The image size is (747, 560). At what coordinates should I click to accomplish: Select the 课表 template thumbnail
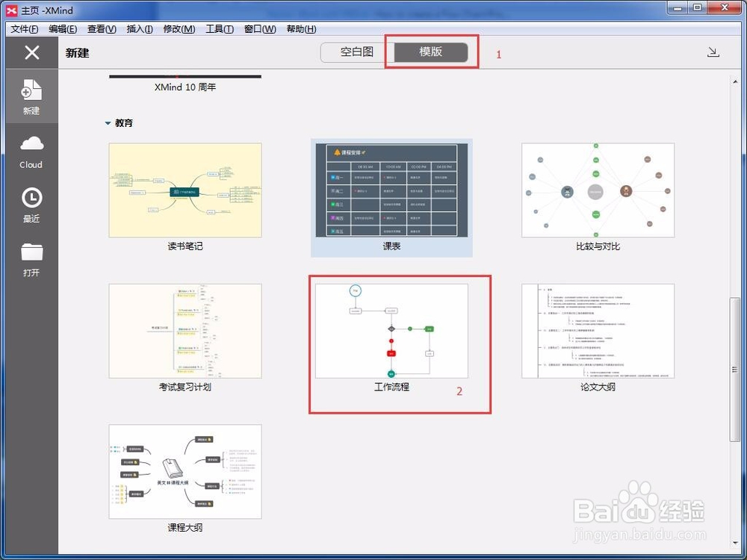[x=391, y=190]
